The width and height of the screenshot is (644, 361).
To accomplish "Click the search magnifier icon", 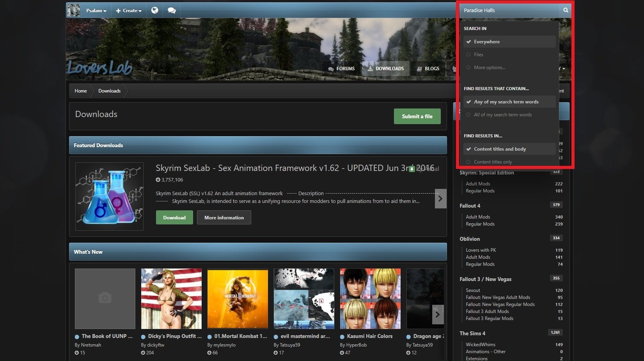I will coord(566,10).
